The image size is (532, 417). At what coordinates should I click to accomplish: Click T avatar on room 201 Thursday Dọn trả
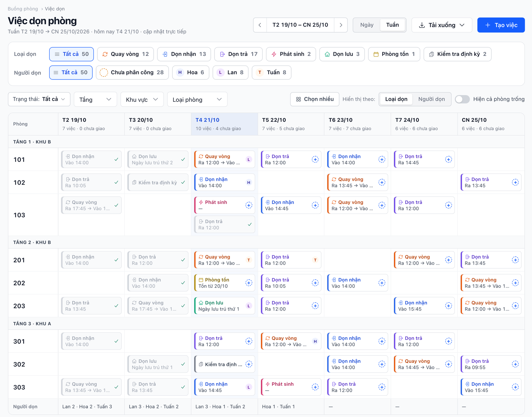click(x=315, y=260)
